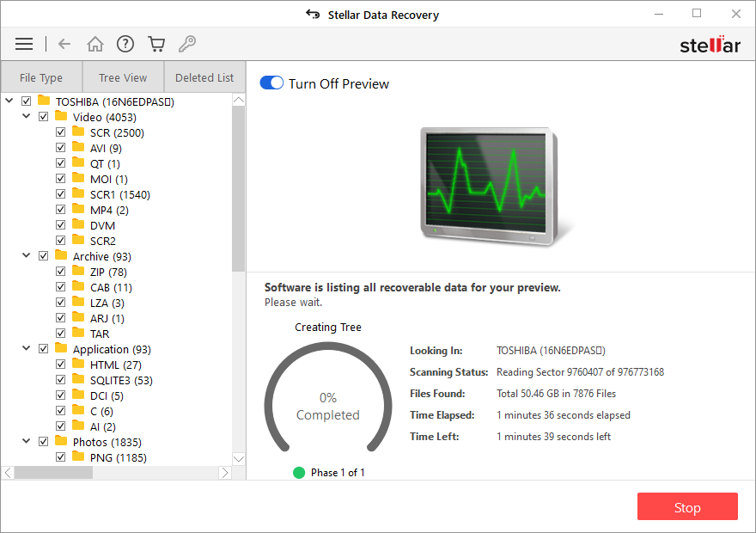The image size is (756, 533).
Task: Collapse the Video (4053) tree node
Action: [27, 117]
